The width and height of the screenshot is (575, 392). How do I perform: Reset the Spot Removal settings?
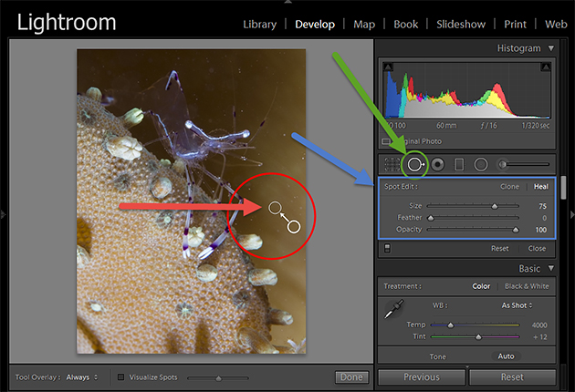coord(500,248)
